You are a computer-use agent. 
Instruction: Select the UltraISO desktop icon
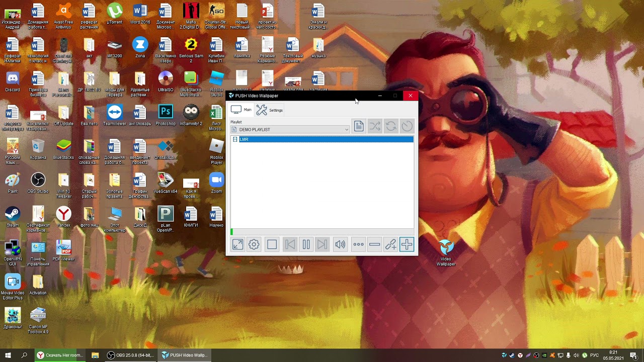166,82
